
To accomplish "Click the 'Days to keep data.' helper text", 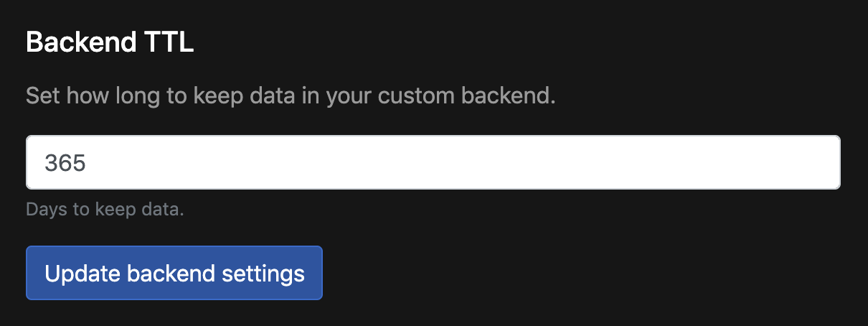I will pyautogui.click(x=105, y=210).
